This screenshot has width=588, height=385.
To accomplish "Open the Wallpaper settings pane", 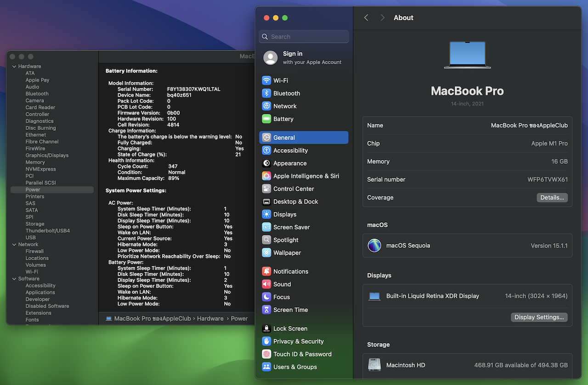I will pyautogui.click(x=304, y=253).
